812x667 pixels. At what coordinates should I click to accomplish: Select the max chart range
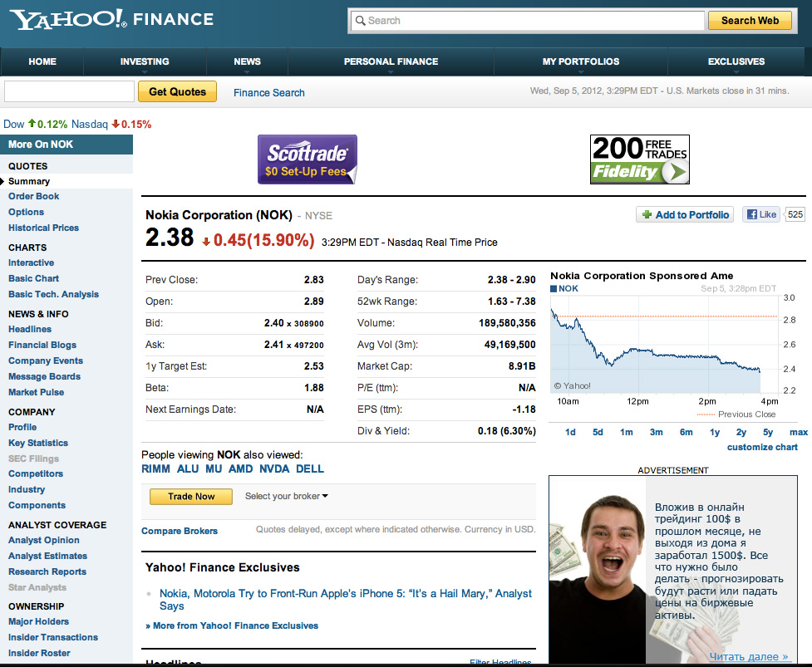click(x=799, y=432)
